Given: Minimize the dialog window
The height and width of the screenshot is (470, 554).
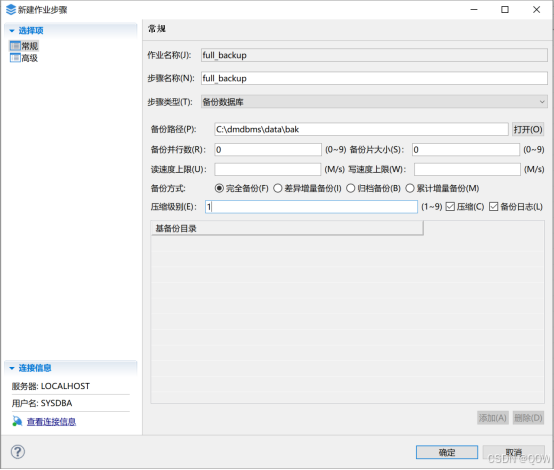Looking at the screenshot, I should 474,10.
